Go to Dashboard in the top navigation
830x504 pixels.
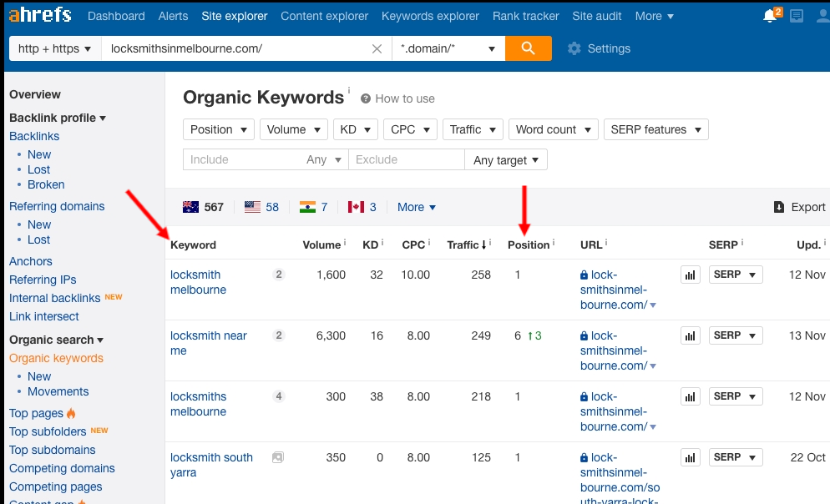(x=116, y=17)
